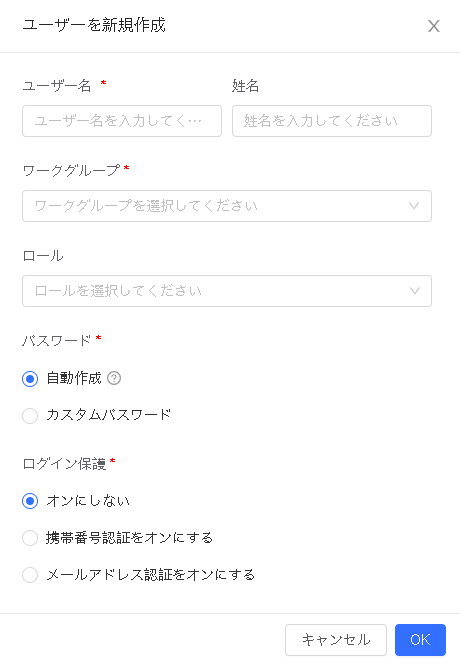Screen dimensions: 460x664
Task: Enable 携帯番号認証をオンにする radio option
Action: pos(30,538)
